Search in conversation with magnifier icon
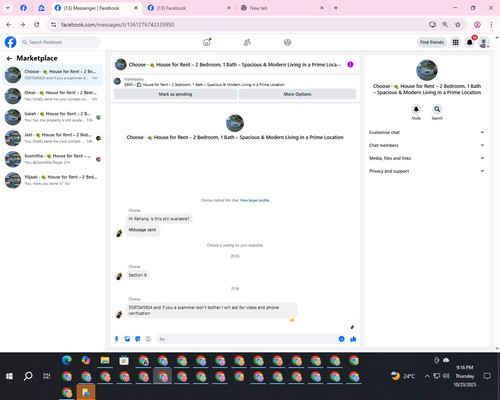The image size is (500, 400). (437, 109)
